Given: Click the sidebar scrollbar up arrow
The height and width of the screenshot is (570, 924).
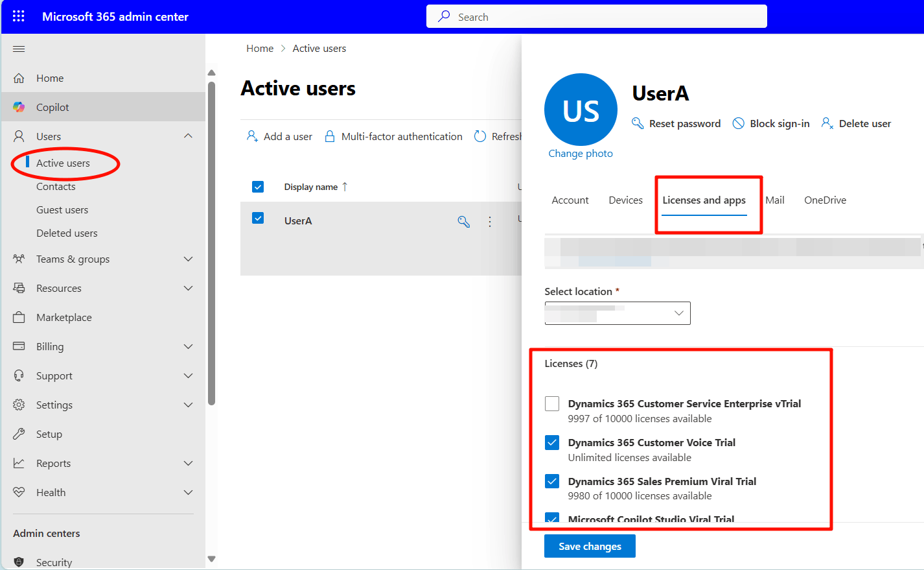Looking at the screenshot, I should 211,73.
